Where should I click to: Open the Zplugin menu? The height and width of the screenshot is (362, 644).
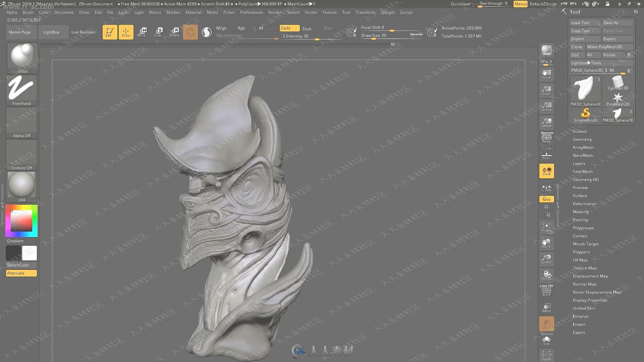(x=387, y=12)
